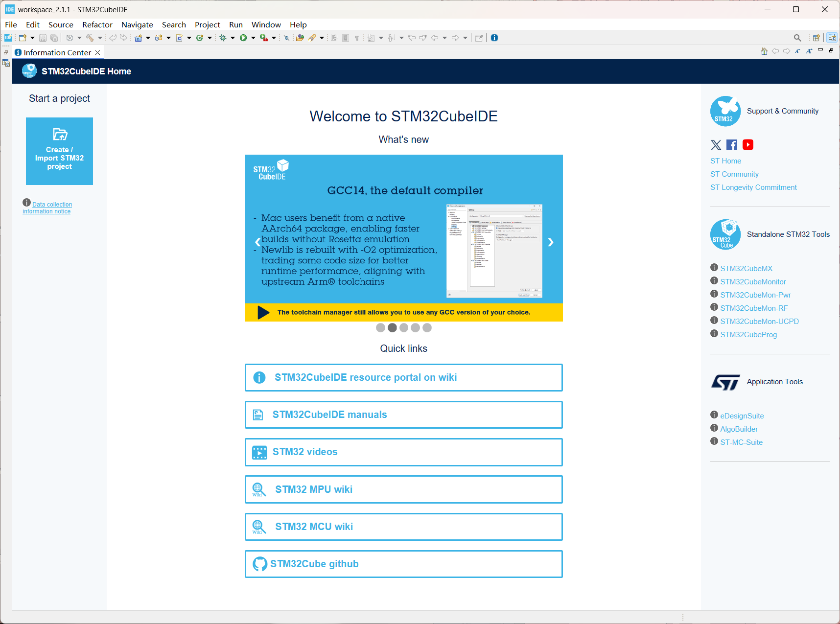Open the Information Center toolbar icon
The width and height of the screenshot is (840, 624).
pyautogui.click(x=494, y=38)
